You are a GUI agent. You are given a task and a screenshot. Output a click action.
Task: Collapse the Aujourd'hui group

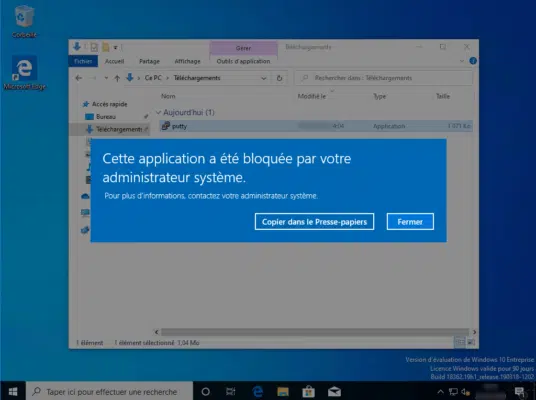click(158, 112)
